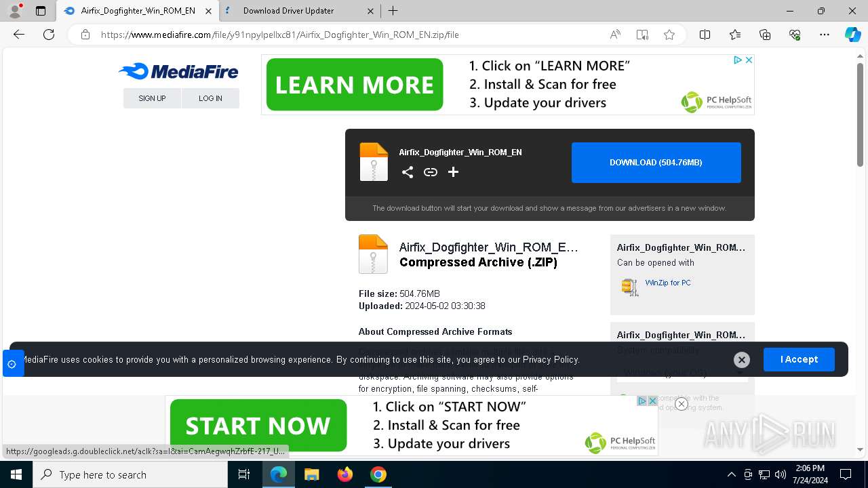Screen dimensions: 868x488
Task: Click the AdChoices icon on the top banner
Action: tap(738, 60)
